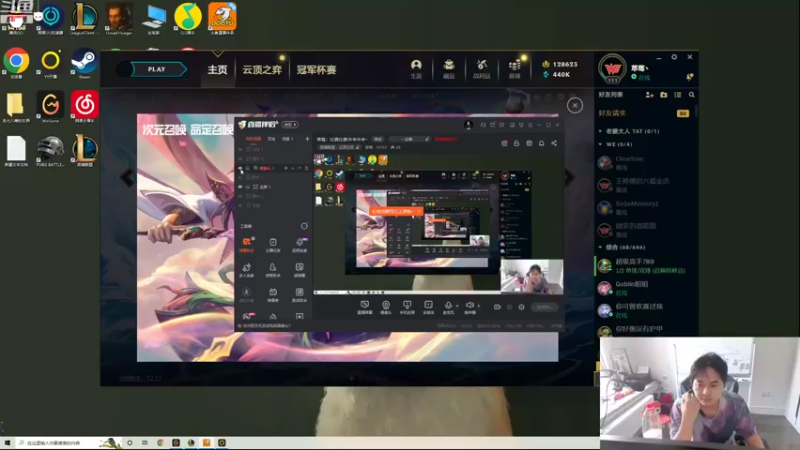Collapse the 老婆大人 TAT friend group
This screenshot has width=800, height=450.
(x=600, y=131)
